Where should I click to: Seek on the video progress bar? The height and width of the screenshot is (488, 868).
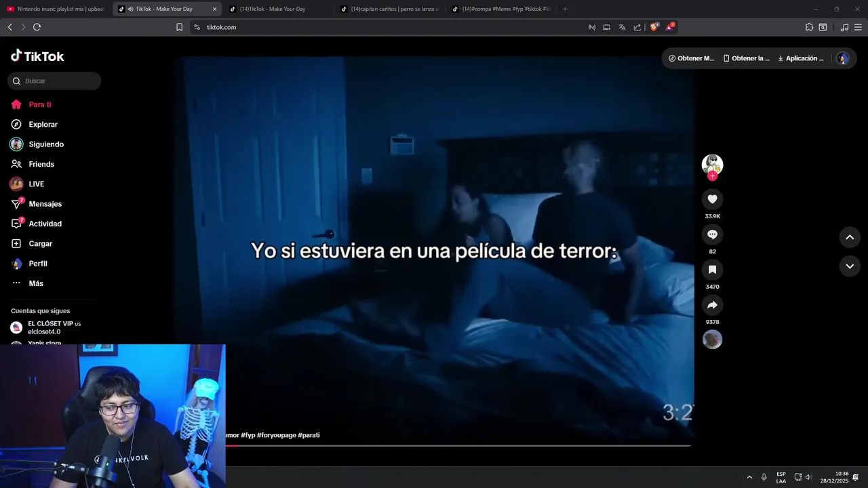pos(458,445)
